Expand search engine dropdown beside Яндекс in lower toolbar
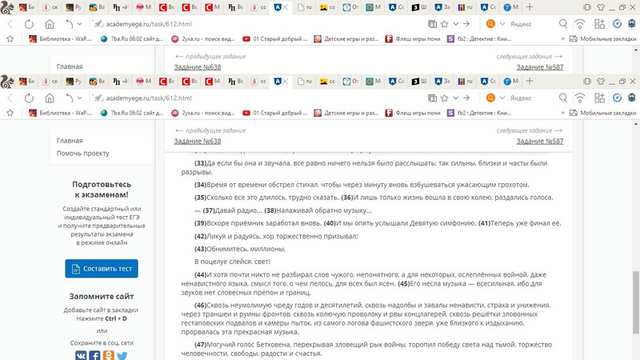Viewport: 640px width, 360px height. coord(502,98)
